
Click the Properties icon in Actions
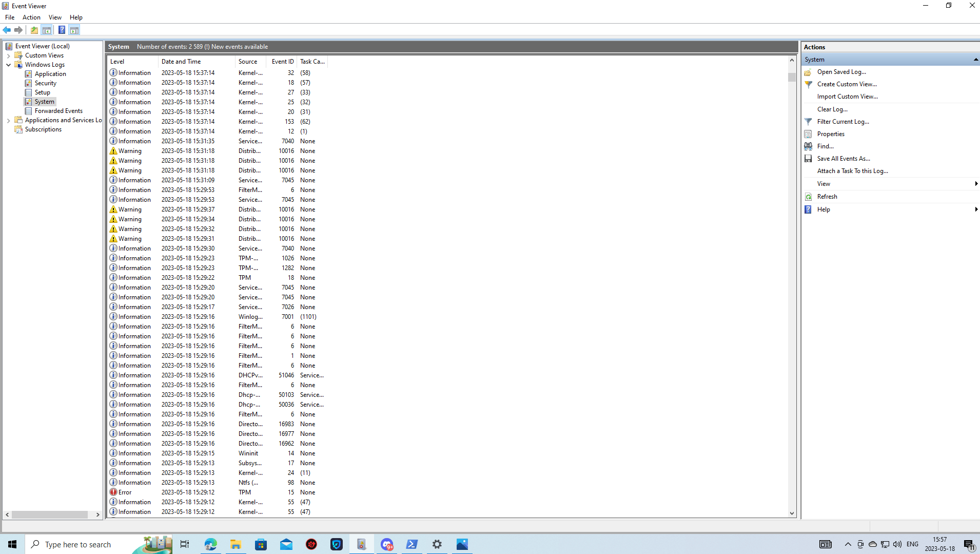click(x=808, y=134)
